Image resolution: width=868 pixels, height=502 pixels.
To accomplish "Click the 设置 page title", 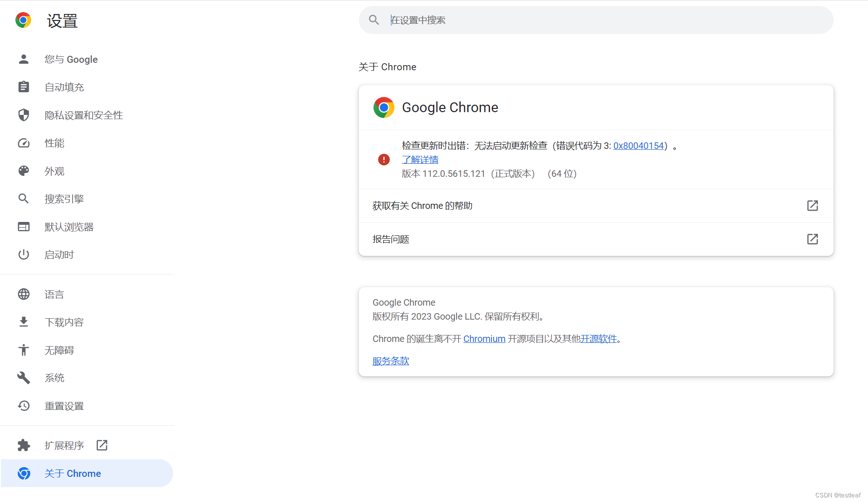I will 62,21.
